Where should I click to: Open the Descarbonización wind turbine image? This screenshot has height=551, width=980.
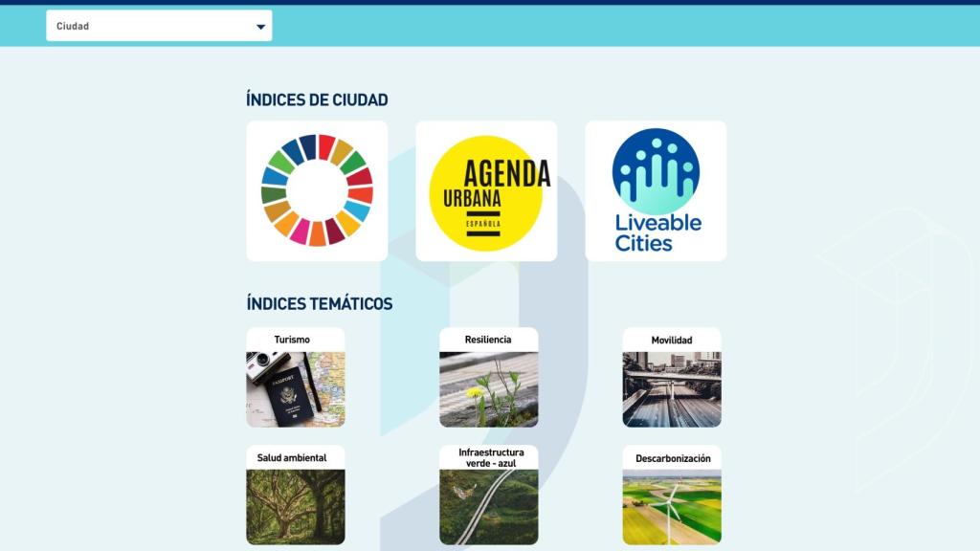pos(671,506)
